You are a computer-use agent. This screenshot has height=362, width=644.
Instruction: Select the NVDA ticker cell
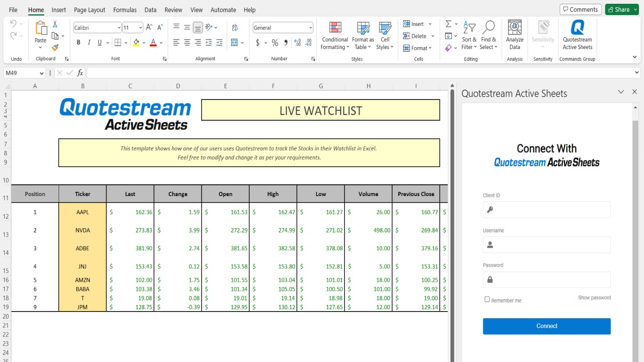tap(83, 230)
